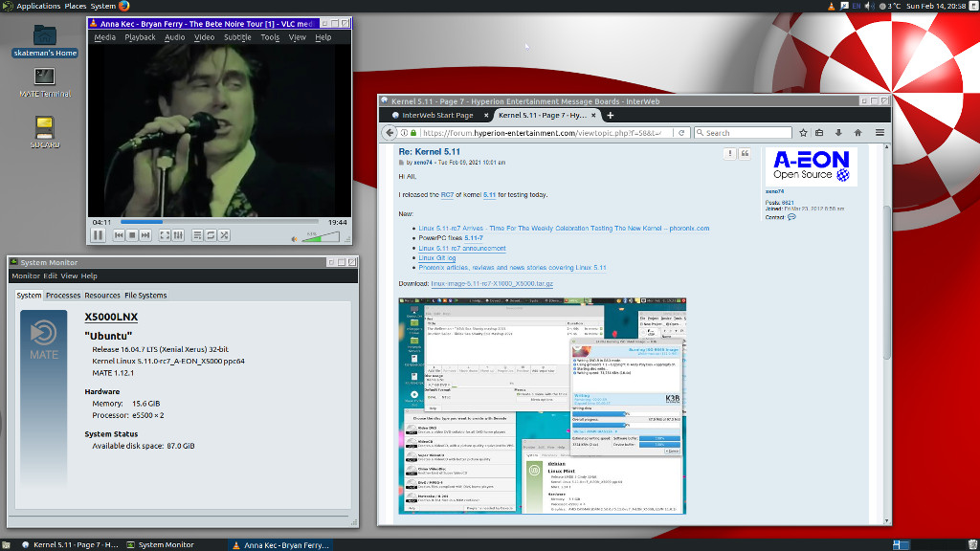Go to browser home page
Image resolution: width=980 pixels, height=551 pixels.
pos(858,133)
